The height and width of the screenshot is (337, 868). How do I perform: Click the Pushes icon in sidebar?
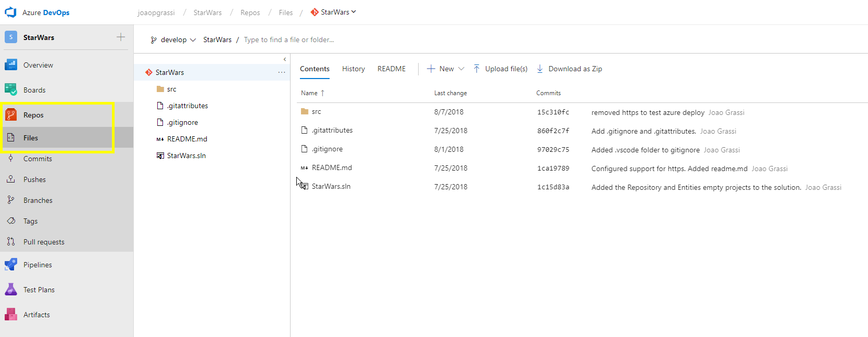click(11, 179)
